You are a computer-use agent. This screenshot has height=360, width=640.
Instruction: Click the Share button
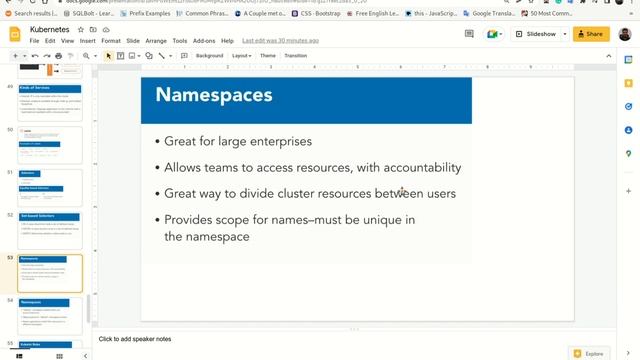tap(591, 34)
